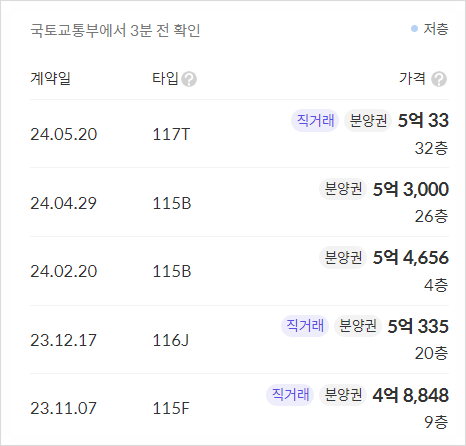Click the 5억 4,656 price
466x446 pixels.
coord(411,258)
